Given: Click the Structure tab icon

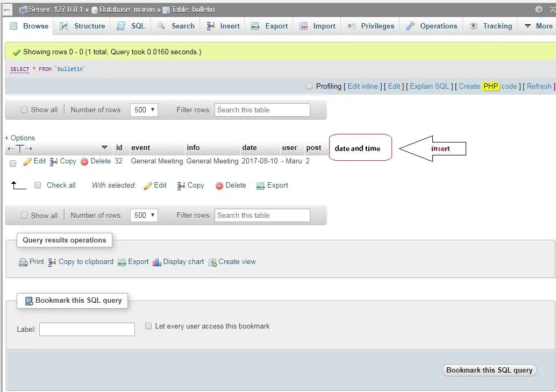Looking at the screenshot, I should click(x=64, y=26).
